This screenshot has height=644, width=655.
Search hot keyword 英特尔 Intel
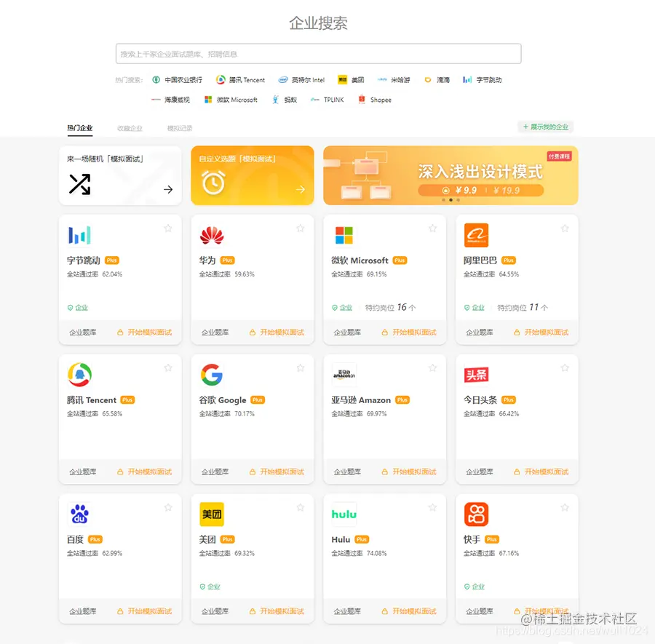click(x=301, y=80)
